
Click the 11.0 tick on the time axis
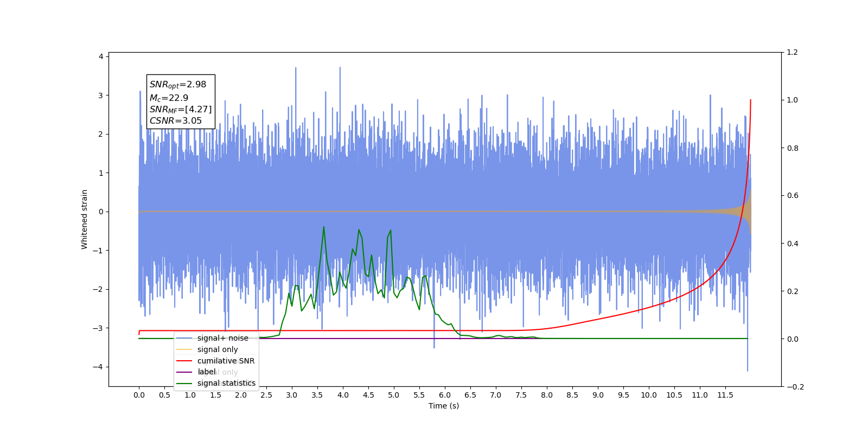tap(700, 395)
